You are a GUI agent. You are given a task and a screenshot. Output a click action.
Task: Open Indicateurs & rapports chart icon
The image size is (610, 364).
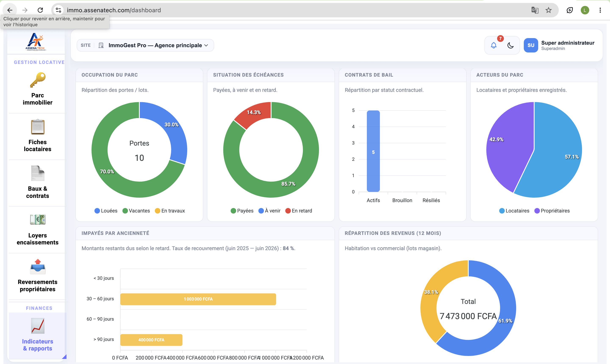37,326
